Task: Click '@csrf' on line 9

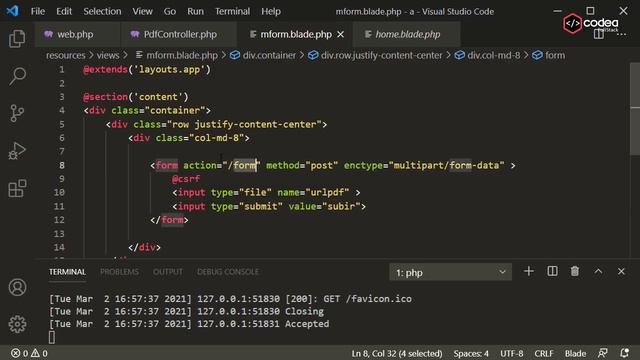Action: (186, 179)
